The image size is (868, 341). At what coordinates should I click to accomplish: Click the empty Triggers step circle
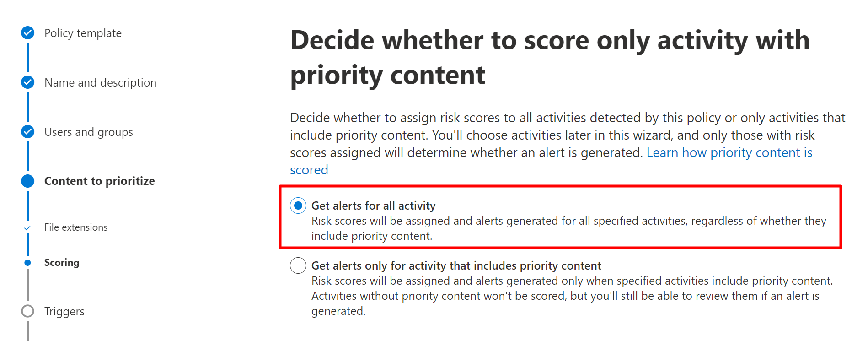(28, 311)
